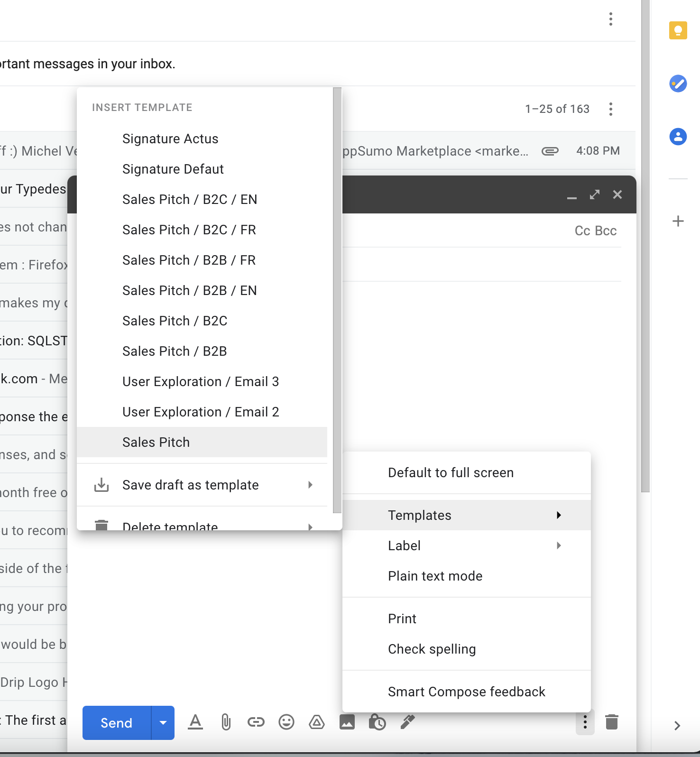The height and width of the screenshot is (757, 700).
Task: Click the attach files paperclip icon
Action: pos(226,722)
